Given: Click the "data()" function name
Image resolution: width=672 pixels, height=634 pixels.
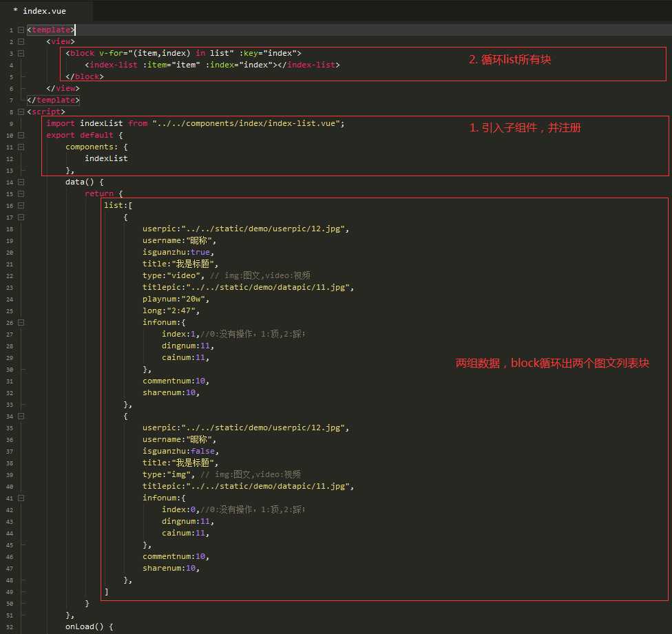Looking at the screenshot, I should (79, 182).
